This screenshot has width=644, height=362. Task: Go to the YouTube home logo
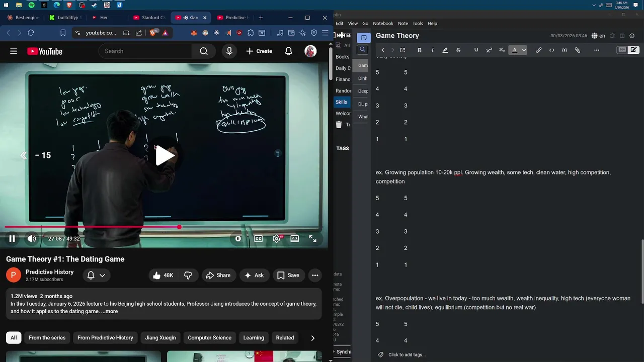(45, 51)
